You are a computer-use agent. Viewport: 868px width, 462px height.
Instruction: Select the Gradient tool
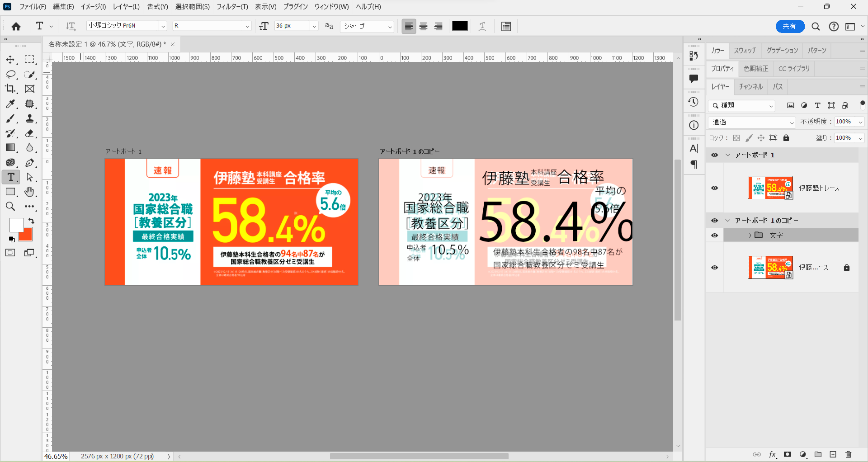(x=10, y=148)
